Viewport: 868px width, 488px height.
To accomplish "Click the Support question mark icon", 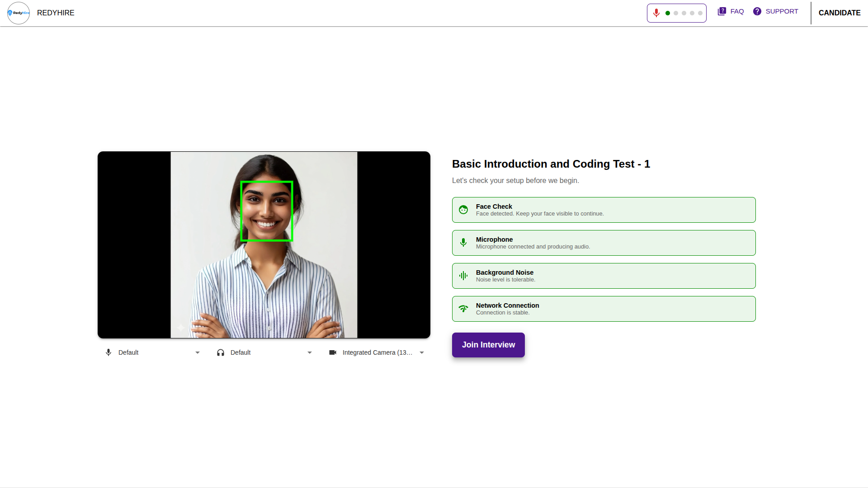I will point(757,11).
